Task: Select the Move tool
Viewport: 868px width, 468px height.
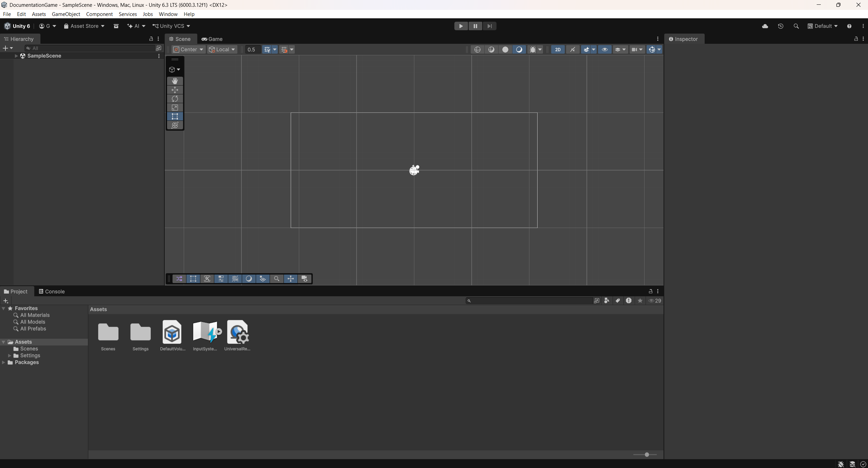Action: coord(175,90)
